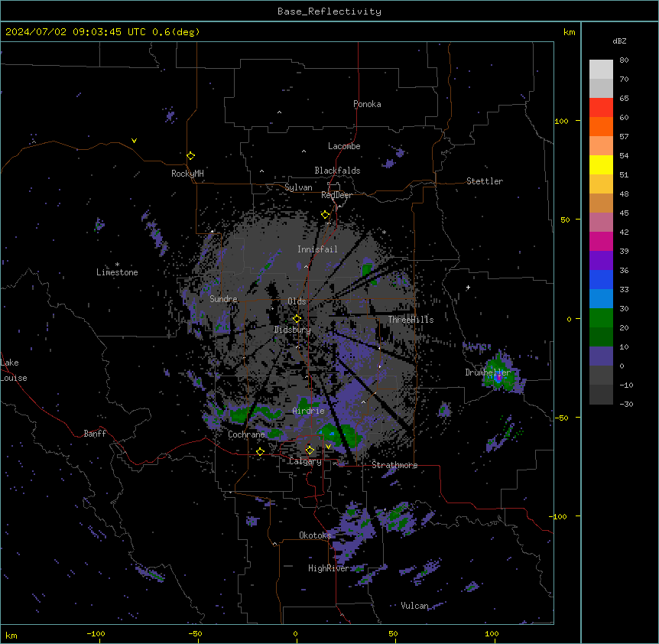Select the ThreeHills label
Screen dimensions: 659x644
(411, 320)
